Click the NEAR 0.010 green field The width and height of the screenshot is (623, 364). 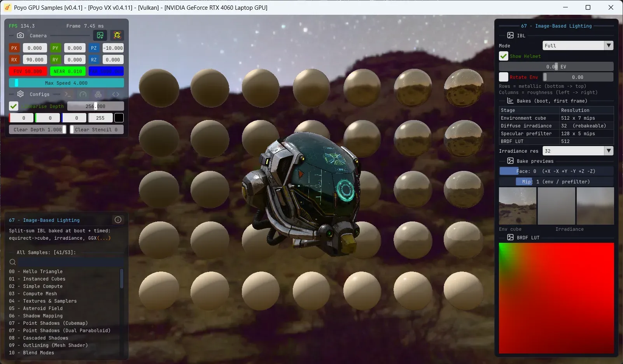[x=68, y=71]
